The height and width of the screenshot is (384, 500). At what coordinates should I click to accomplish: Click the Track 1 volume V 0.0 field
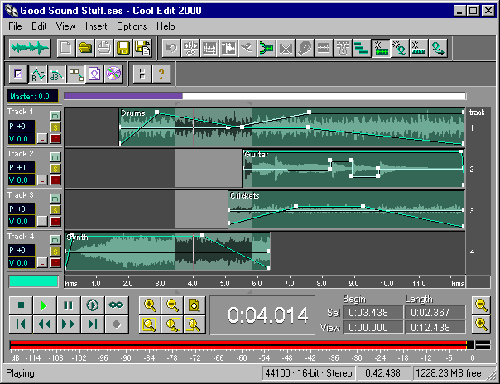pyautogui.click(x=21, y=138)
